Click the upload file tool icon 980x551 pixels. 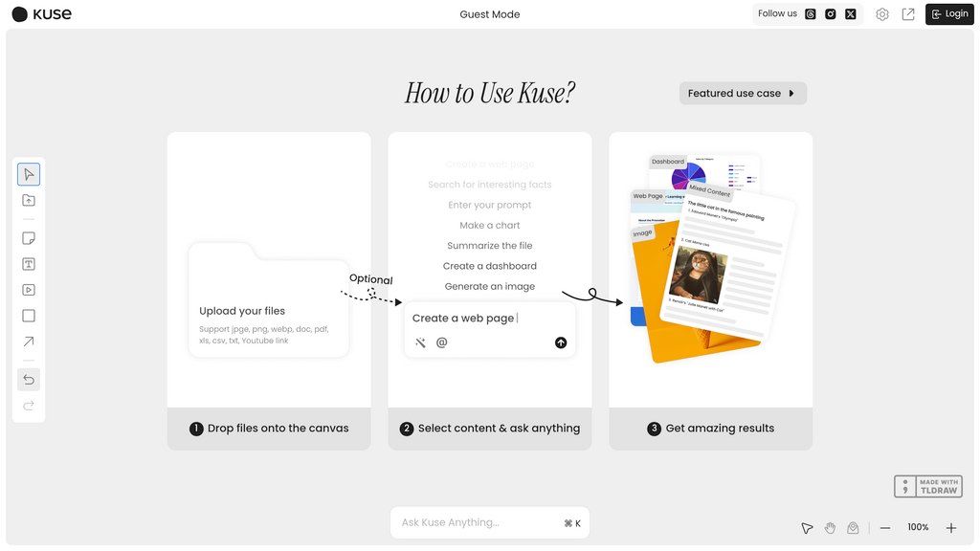[x=29, y=201]
